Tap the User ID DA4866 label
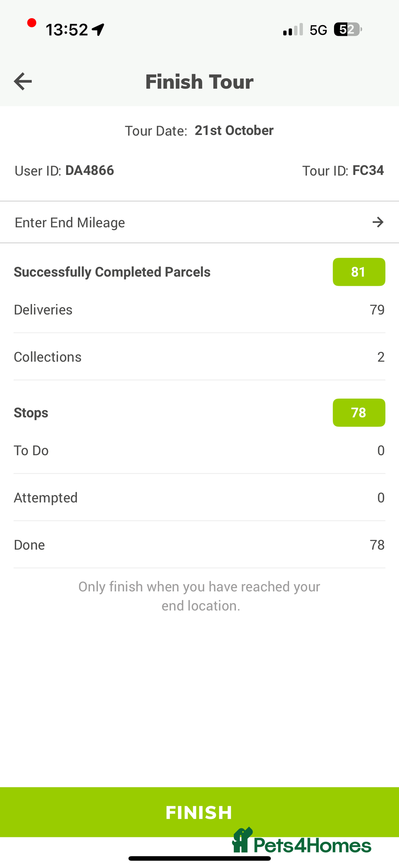 pyautogui.click(x=64, y=170)
